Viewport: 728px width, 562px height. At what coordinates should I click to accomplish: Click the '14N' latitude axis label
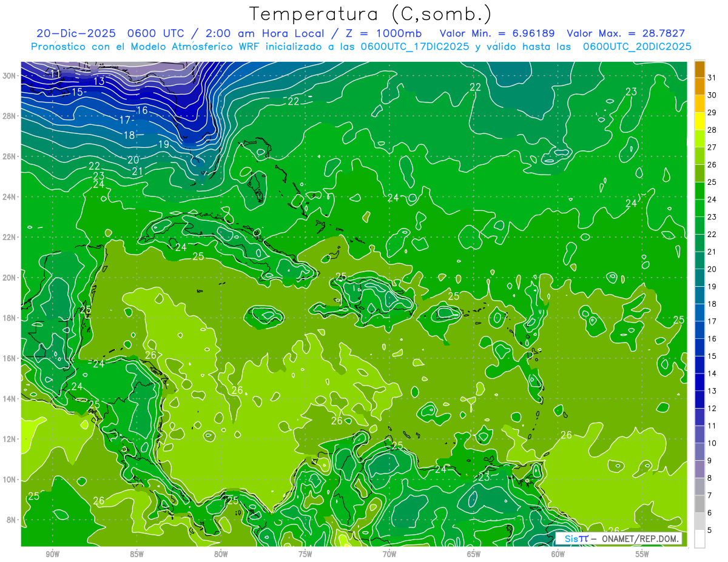(x=10, y=399)
